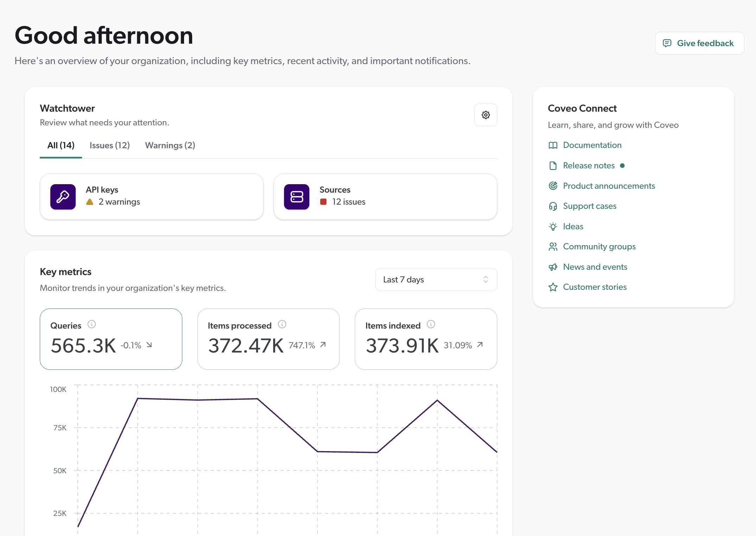Click the Support cases headset icon
Image resolution: width=756 pixels, height=536 pixels.
(x=553, y=206)
